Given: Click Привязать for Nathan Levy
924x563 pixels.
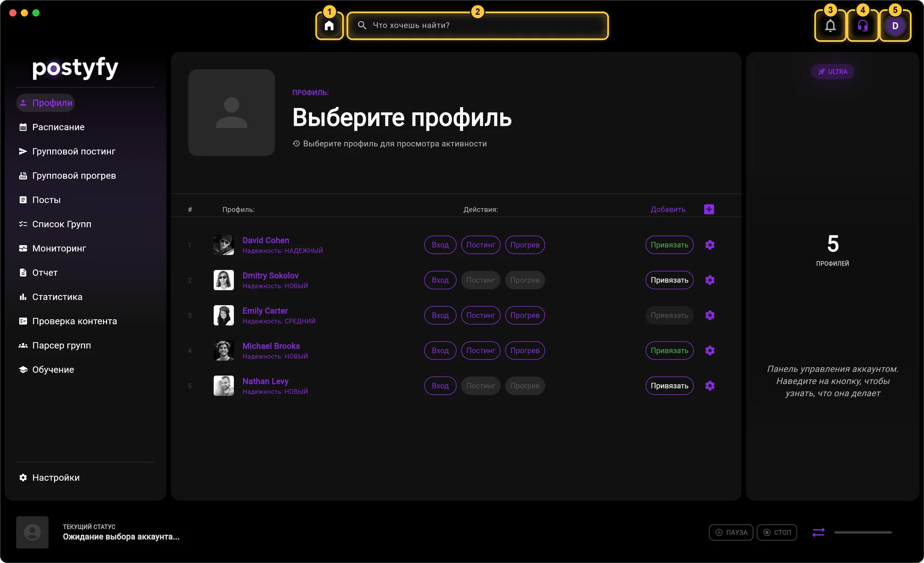Looking at the screenshot, I should click(x=669, y=386).
